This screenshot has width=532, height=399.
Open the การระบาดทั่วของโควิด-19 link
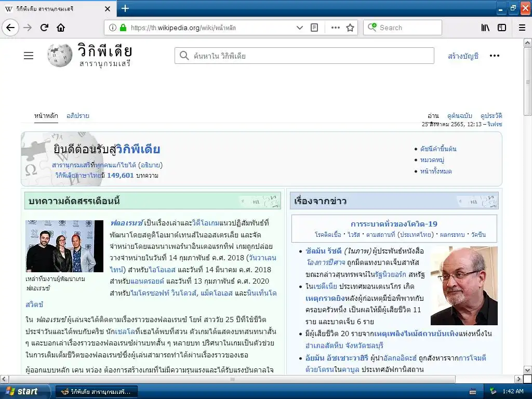point(394,224)
